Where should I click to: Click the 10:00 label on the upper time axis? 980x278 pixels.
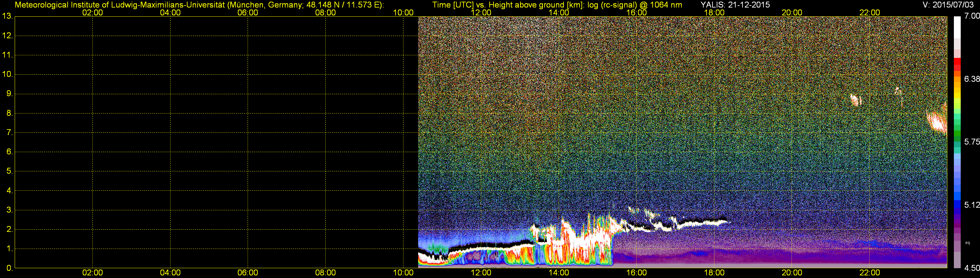[x=403, y=12]
